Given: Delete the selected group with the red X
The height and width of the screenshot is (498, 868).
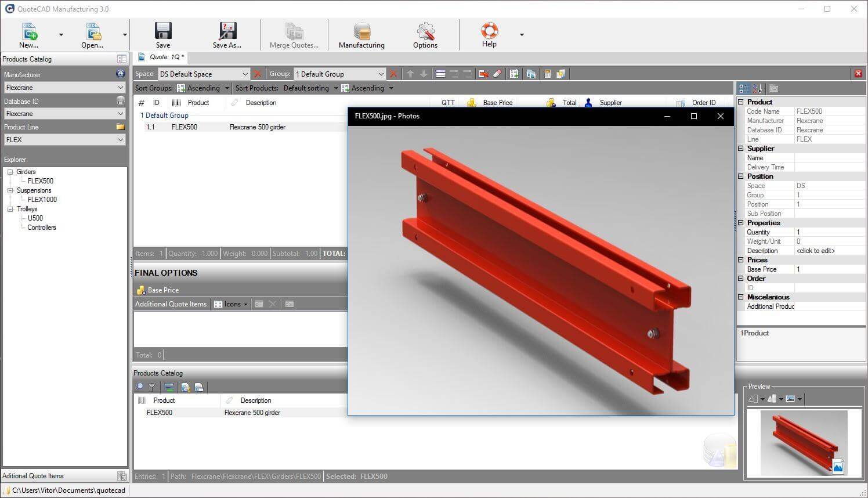Looking at the screenshot, I should click(x=393, y=74).
